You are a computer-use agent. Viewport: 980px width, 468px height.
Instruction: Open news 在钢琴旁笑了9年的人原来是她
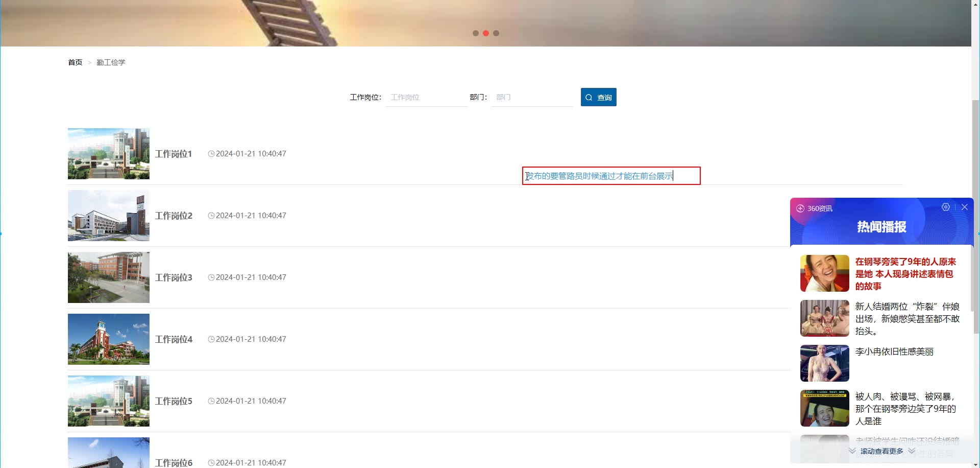click(x=905, y=274)
